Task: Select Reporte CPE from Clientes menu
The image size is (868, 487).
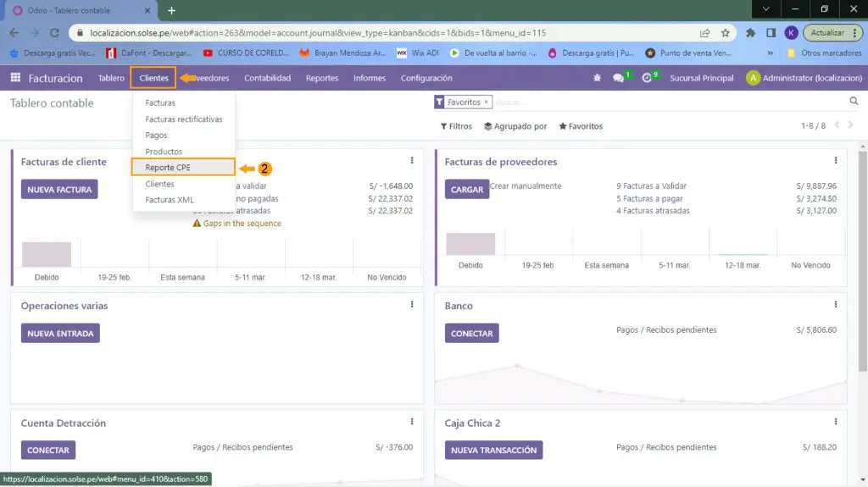Action: (x=168, y=168)
